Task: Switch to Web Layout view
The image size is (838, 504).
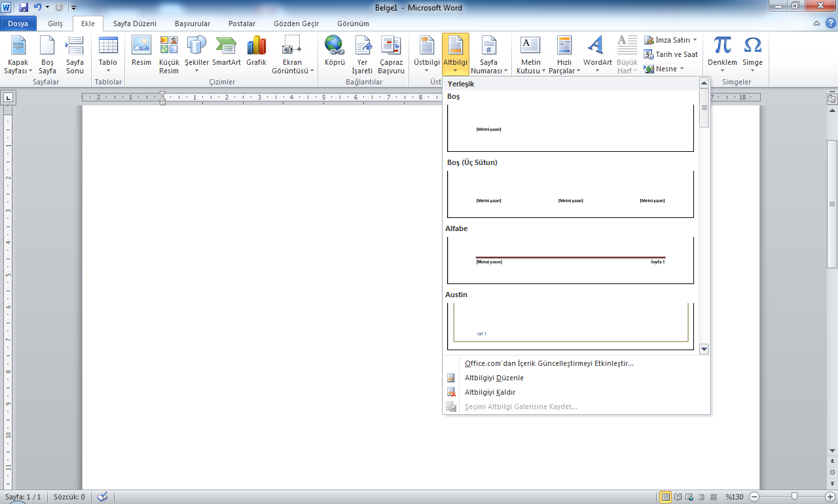Action: (x=690, y=497)
